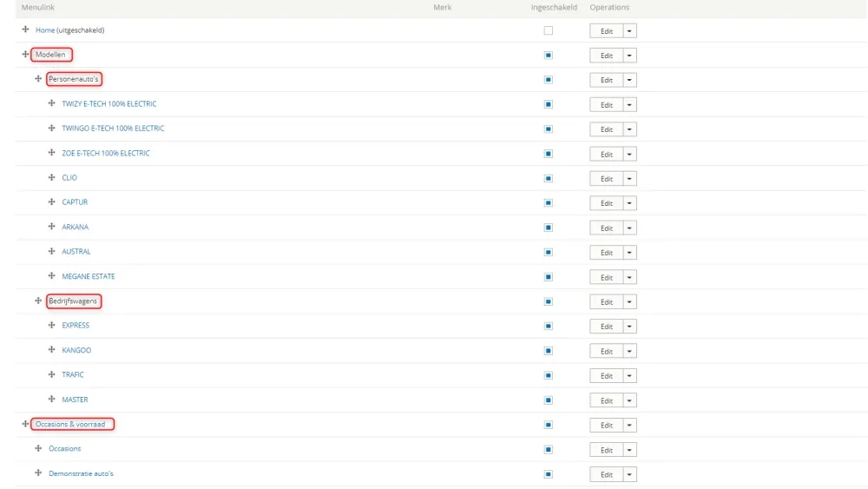Viewport: 868px width, 489px height.
Task: Open the MEGANE ESTATE menu link
Action: [x=88, y=276]
